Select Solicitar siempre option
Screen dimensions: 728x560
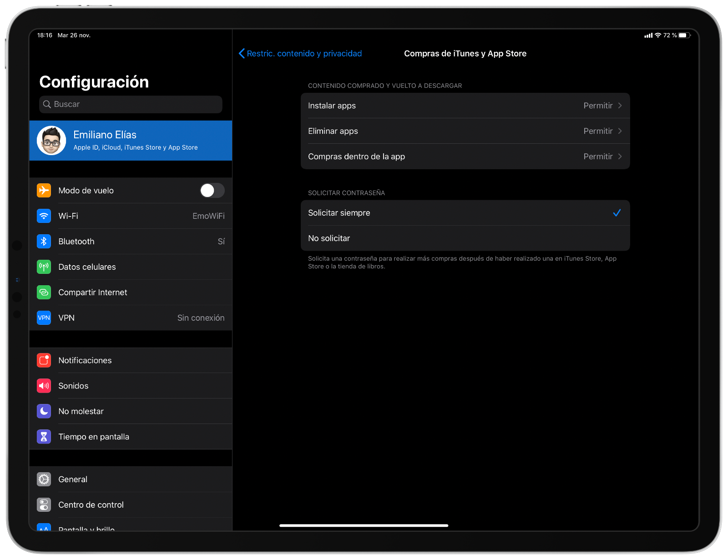click(465, 213)
